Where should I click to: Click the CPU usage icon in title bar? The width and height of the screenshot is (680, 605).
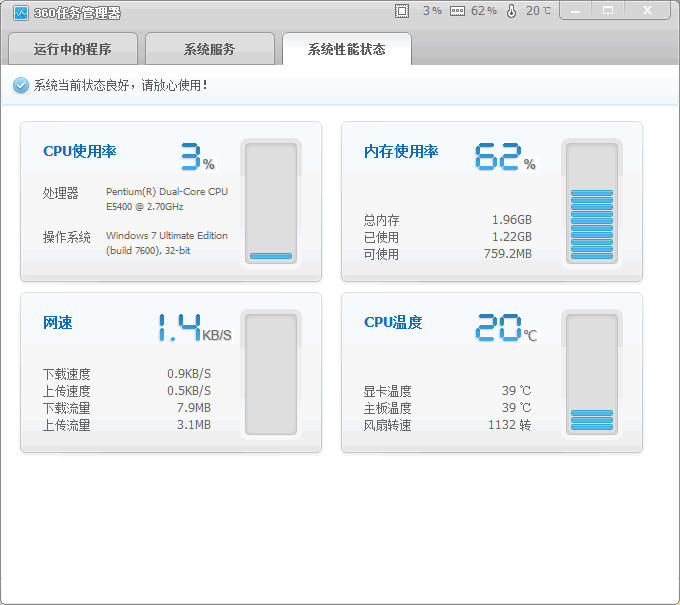402,11
